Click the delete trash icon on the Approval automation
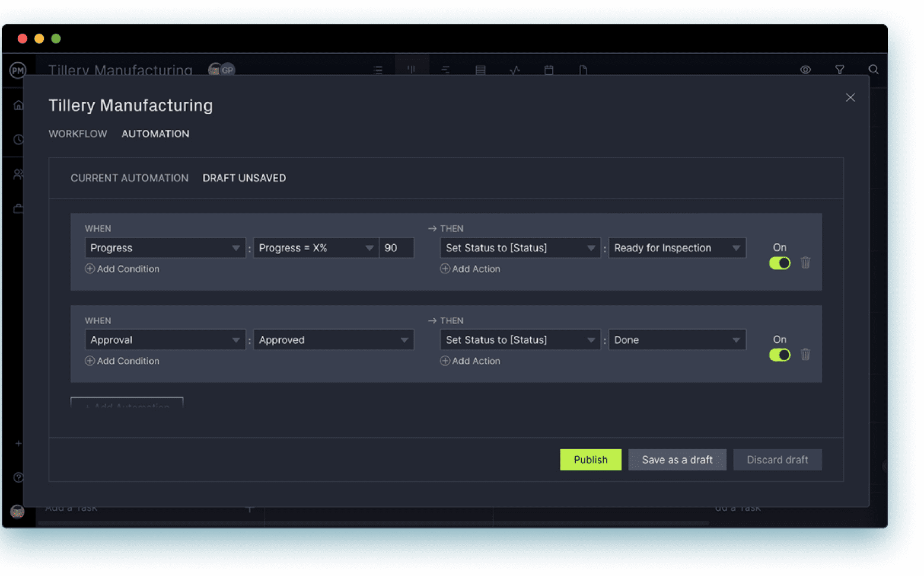 [x=805, y=354]
